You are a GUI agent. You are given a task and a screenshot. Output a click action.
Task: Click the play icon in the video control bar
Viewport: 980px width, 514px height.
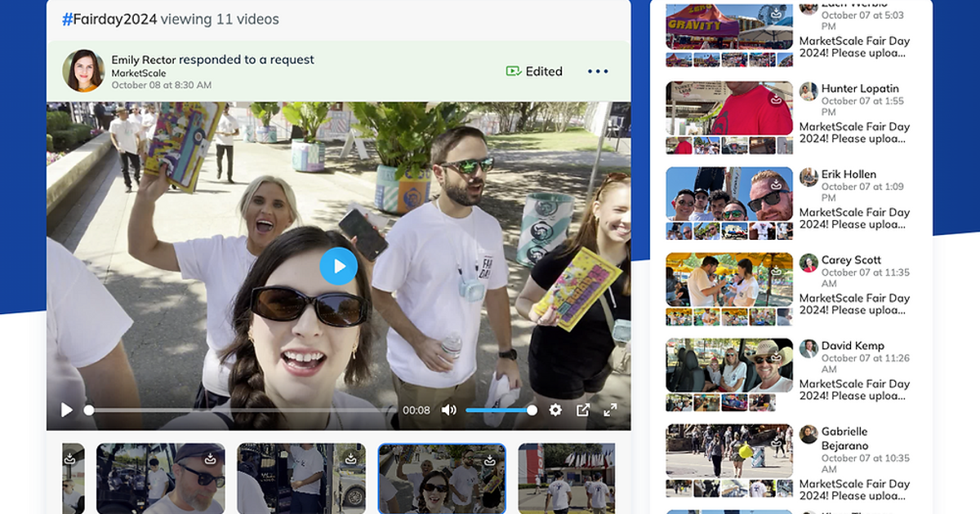(x=67, y=410)
